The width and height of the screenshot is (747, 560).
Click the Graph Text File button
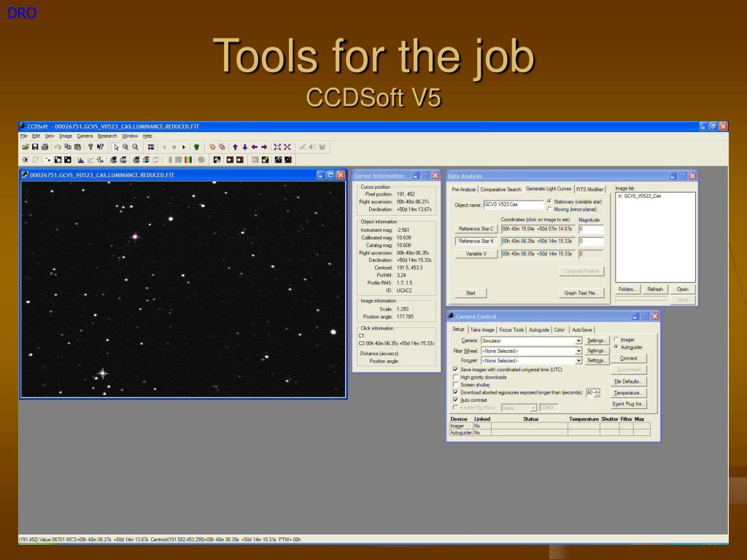coord(581,293)
